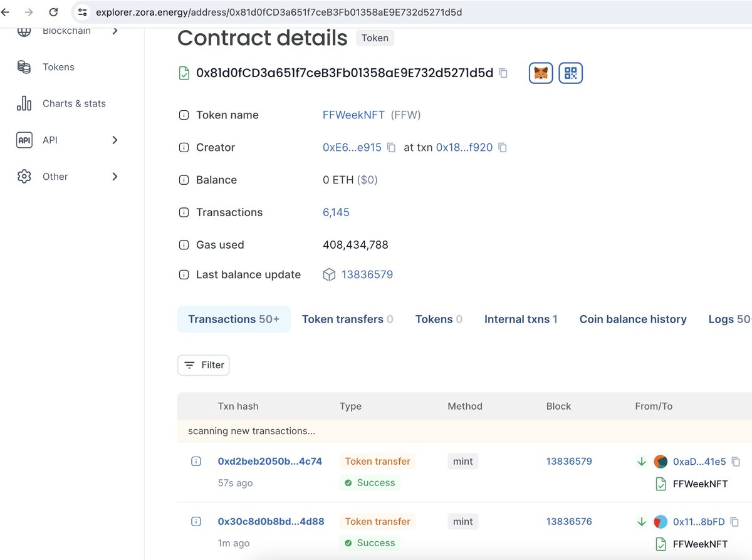Open the Blockchain sidebar section
The width and height of the screenshot is (752, 560).
tap(66, 31)
